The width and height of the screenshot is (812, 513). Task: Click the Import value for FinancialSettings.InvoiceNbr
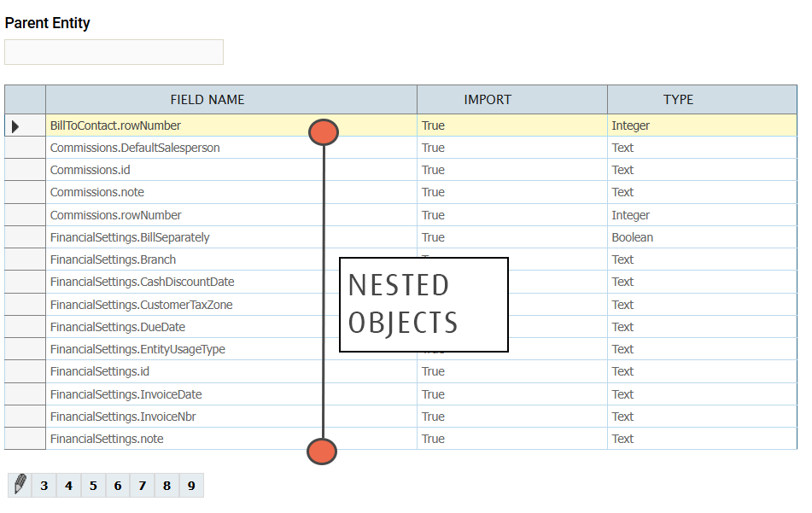pos(433,417)
